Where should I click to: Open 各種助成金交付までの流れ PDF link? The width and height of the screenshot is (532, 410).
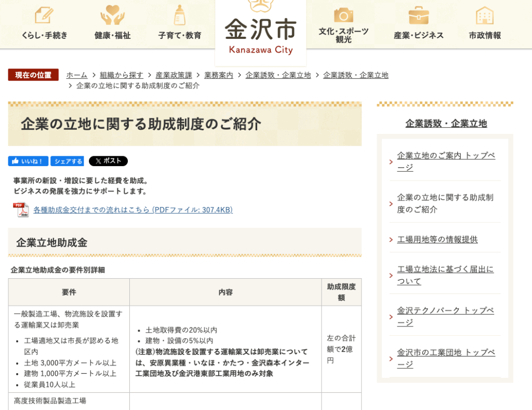pos(133,210)
